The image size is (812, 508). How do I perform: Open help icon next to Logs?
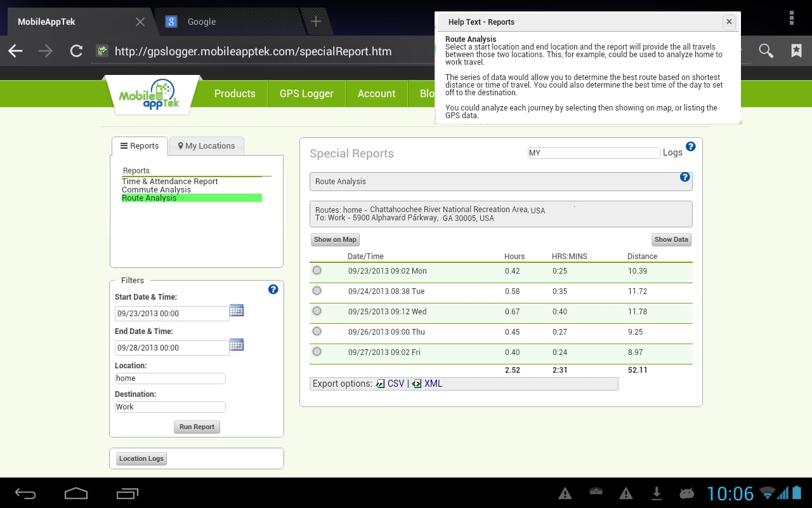click(691, 146)
